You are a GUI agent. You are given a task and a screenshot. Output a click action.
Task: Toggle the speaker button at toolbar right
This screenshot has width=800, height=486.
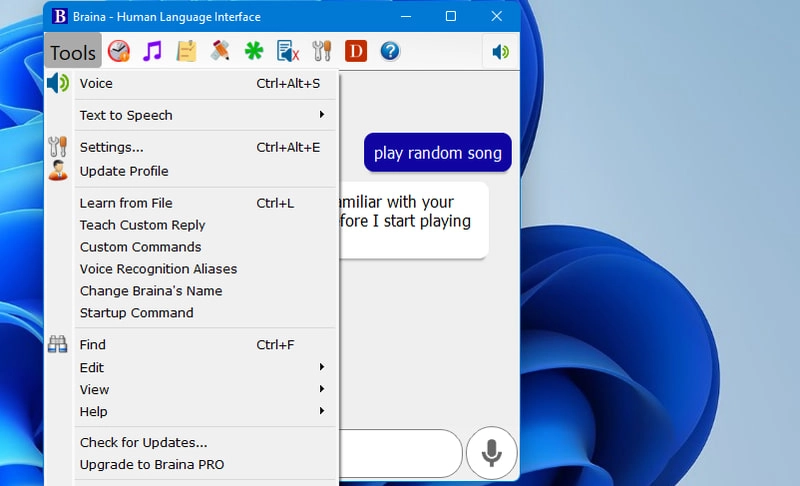[x=500, y=51]
